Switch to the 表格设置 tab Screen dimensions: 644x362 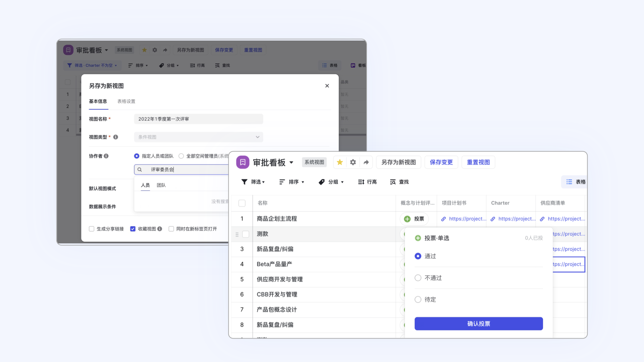pyautogui.click(x=126, y=101)
